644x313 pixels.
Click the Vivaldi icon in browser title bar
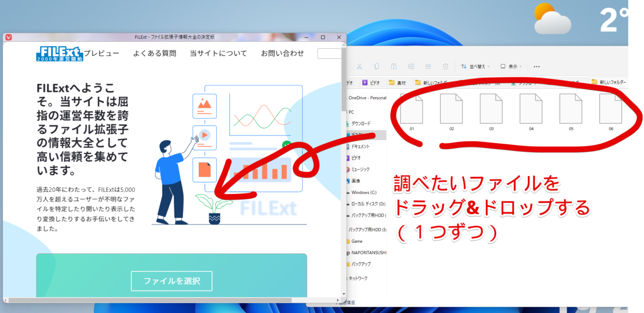point(9,37)
